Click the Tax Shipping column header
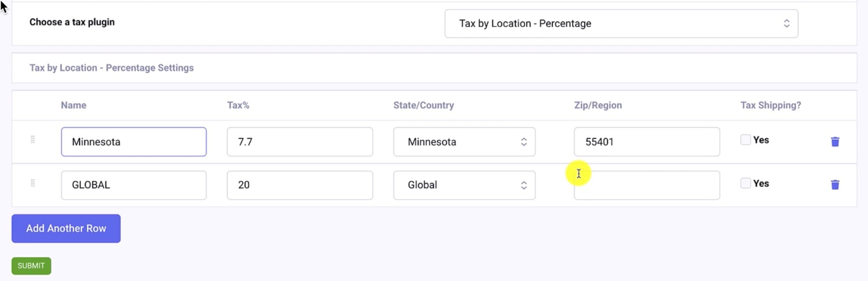 (x=770, y=105)
